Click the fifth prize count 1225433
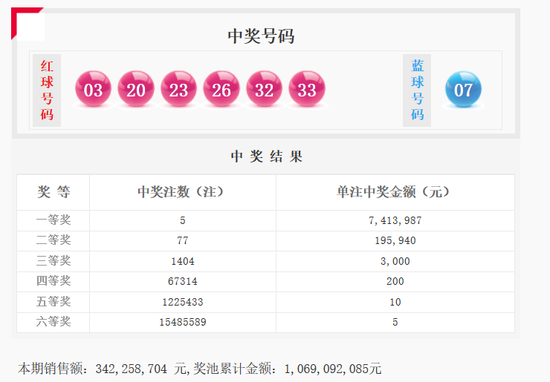Image resolution: width=550 pixels, height=382 pixels. click(x=182, y=302)
